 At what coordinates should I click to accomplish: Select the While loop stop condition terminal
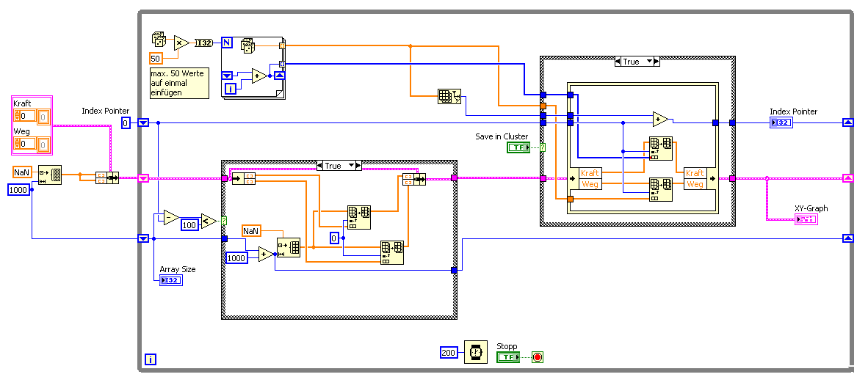(538, 357)
